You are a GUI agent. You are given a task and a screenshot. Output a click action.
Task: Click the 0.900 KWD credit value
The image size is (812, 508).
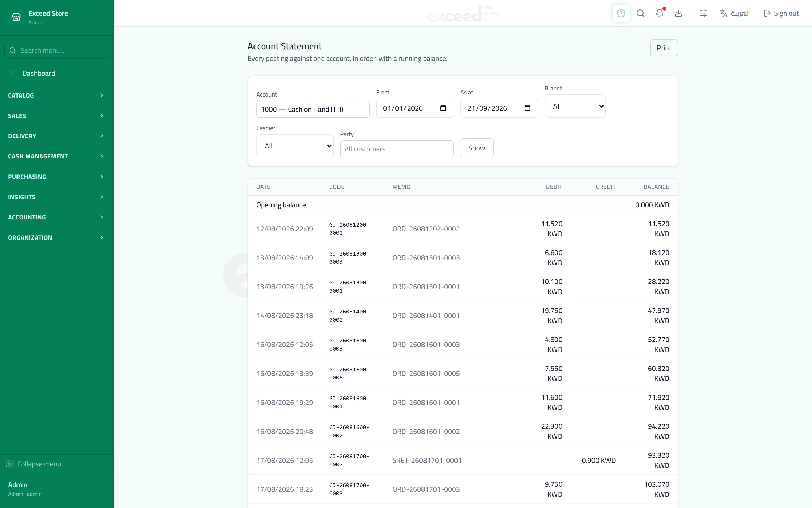(x=599, y=460)
